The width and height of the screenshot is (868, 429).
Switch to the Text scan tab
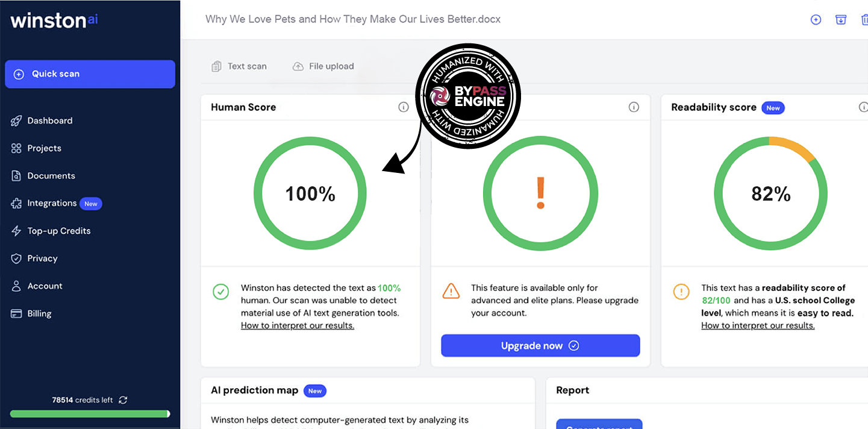(x=239, y=66)
